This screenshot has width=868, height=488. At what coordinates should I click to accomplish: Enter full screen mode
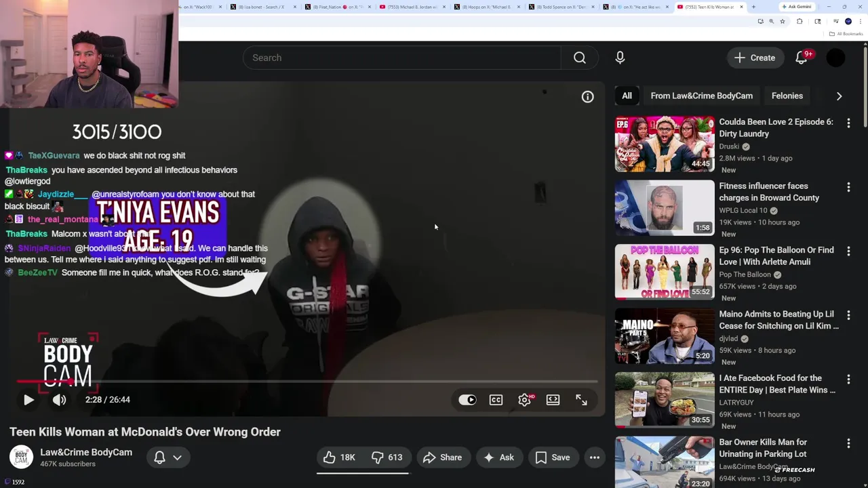coord(581,400)
